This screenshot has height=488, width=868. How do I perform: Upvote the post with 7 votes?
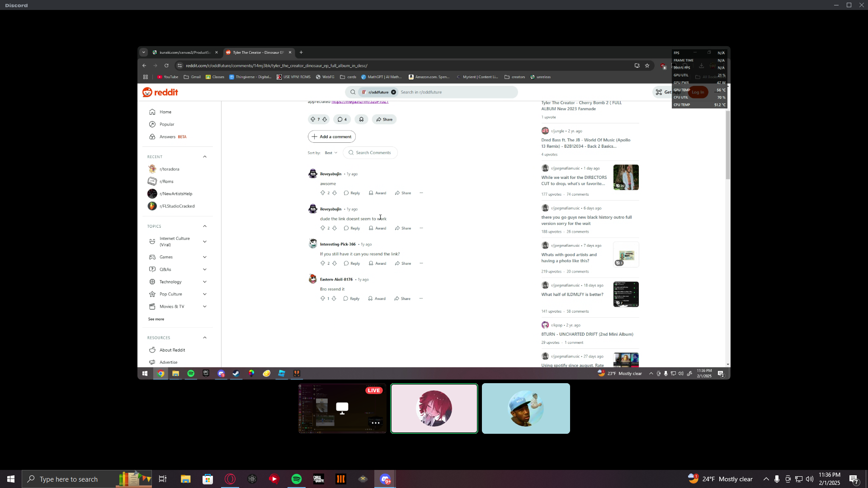coord(312,119)
